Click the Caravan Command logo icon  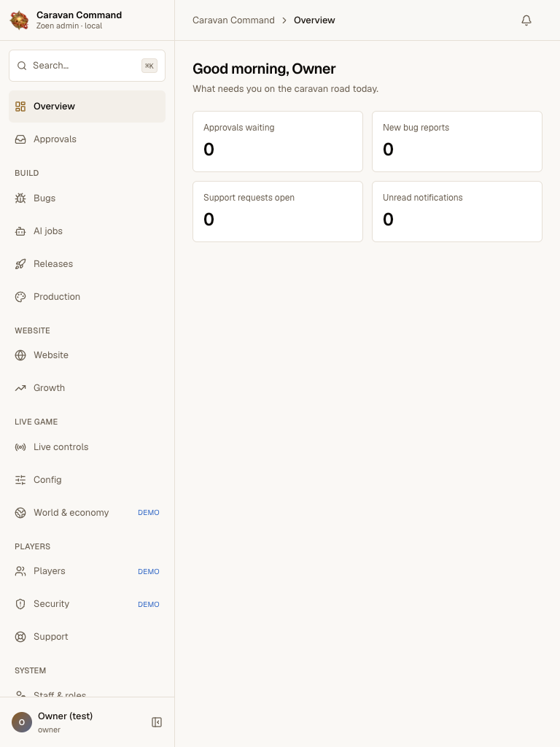point(20,20)
